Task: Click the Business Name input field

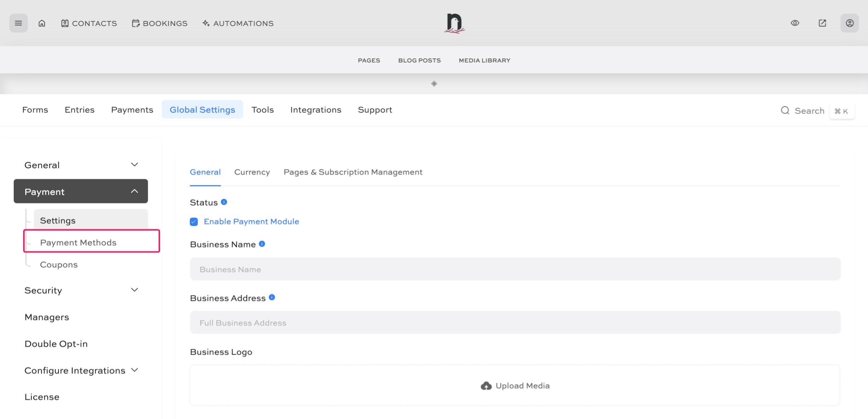Action: [515, 269]
